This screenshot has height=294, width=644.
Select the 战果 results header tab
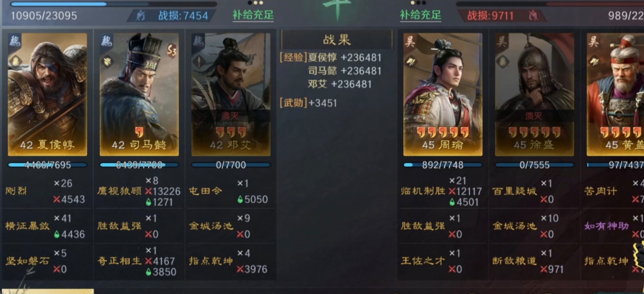pyautogui.click(x=337, y=40)
